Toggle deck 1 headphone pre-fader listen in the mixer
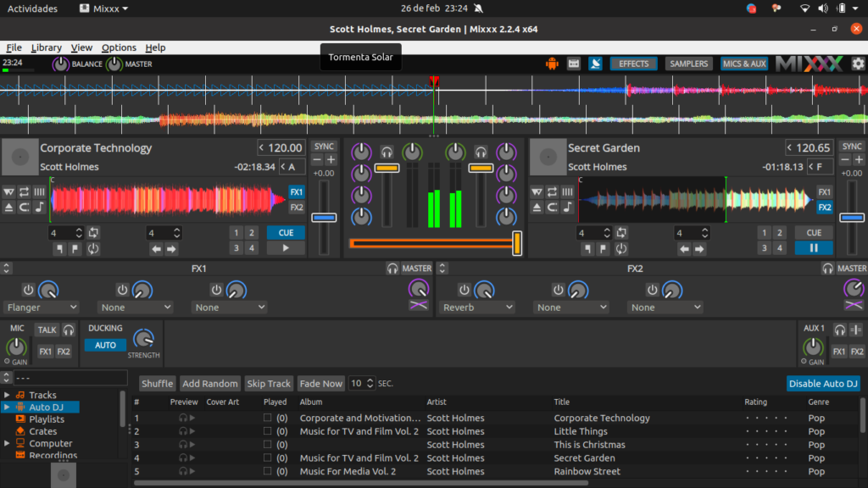This screenshot has height=488, width=868. click(387, 152)
